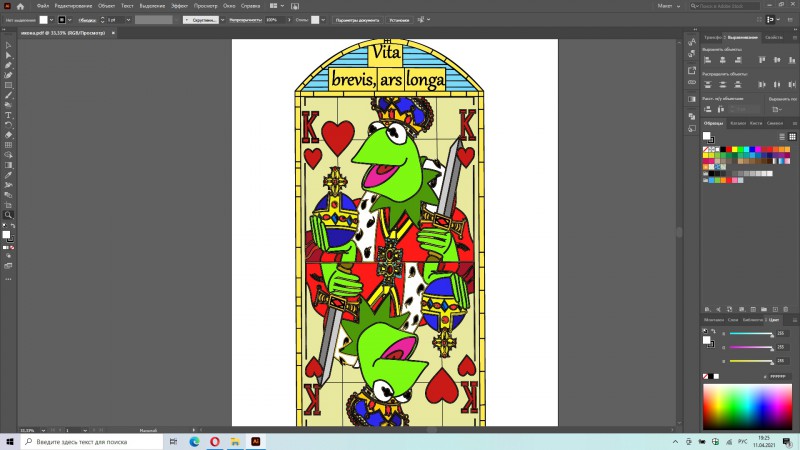Open the stroke weight dropdown
Screen dimensions: 800x450
point(126,20)
